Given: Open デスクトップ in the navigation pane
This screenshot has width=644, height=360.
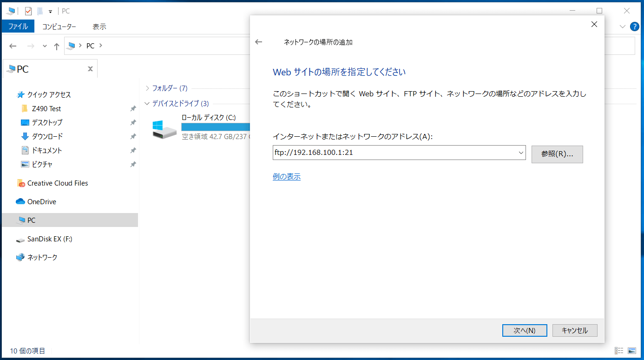Looking at the screenshot, I should [x=47, y=122].
